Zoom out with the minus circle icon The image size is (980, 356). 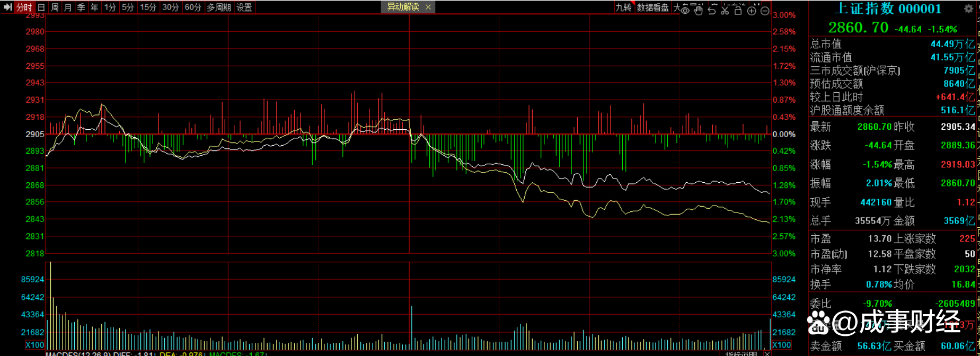[765, 11]
